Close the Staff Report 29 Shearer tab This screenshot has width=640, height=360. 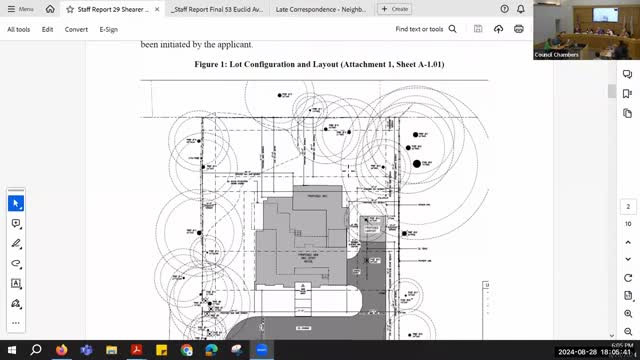[x=157, y=9]
